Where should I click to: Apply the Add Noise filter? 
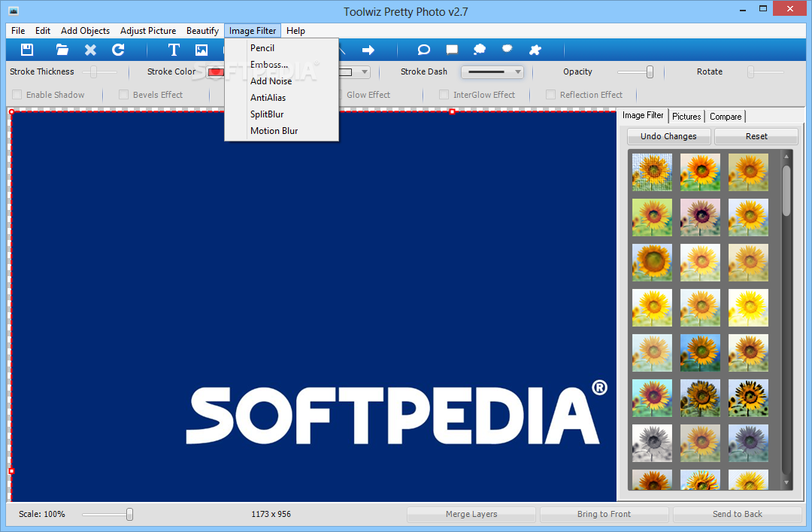(x=282, y=81)
